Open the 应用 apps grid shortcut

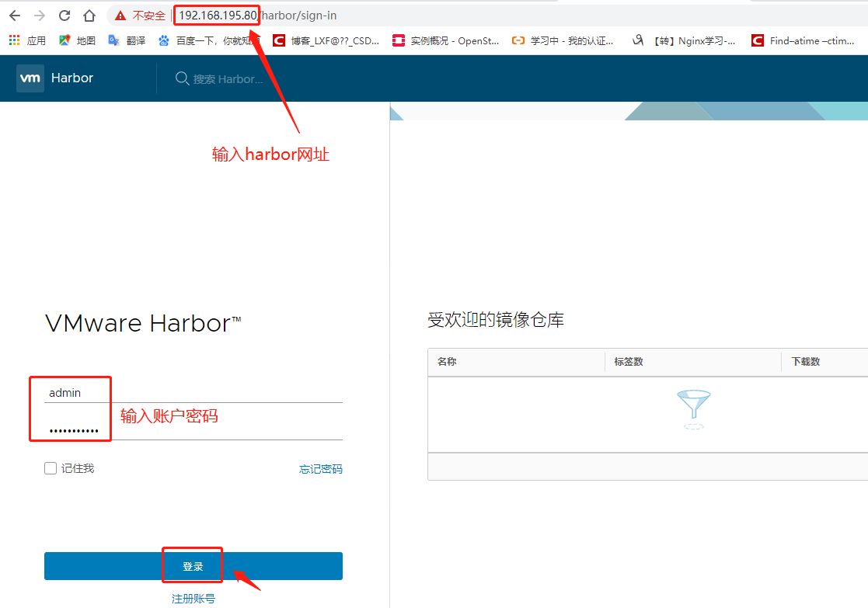[x=15, y=40]
